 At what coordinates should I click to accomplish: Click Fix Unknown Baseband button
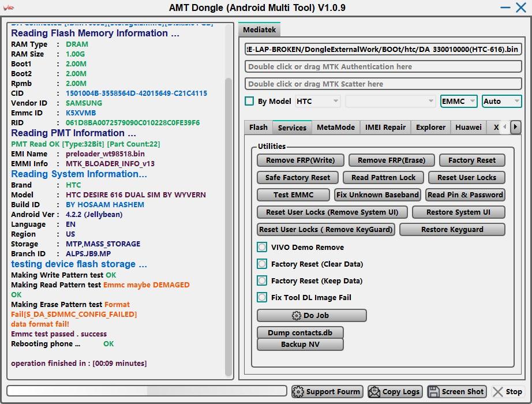tap(377, 195)
